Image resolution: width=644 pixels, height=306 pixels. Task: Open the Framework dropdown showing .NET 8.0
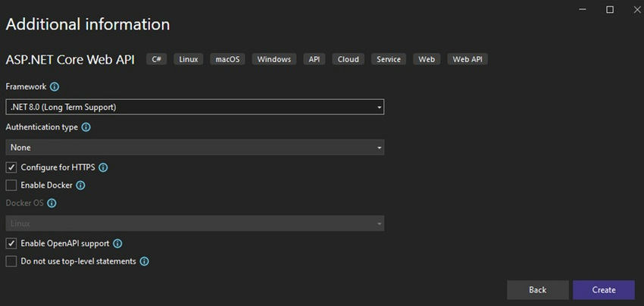click(x=195, y=107)
